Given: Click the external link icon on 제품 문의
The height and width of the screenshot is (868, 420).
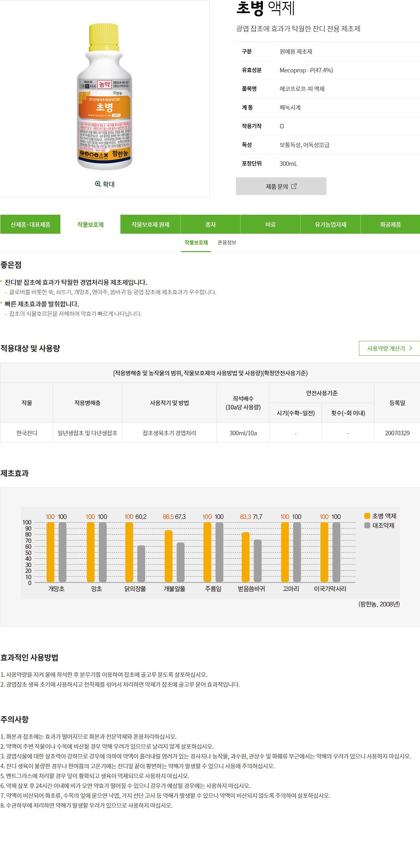Looking at the screenshot, I should tap(294, 186).
